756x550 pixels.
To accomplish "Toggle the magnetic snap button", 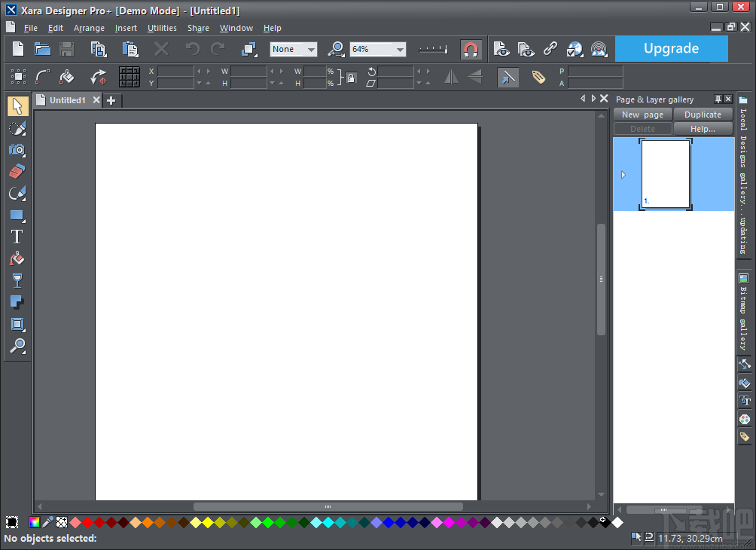I will (471, 49).
